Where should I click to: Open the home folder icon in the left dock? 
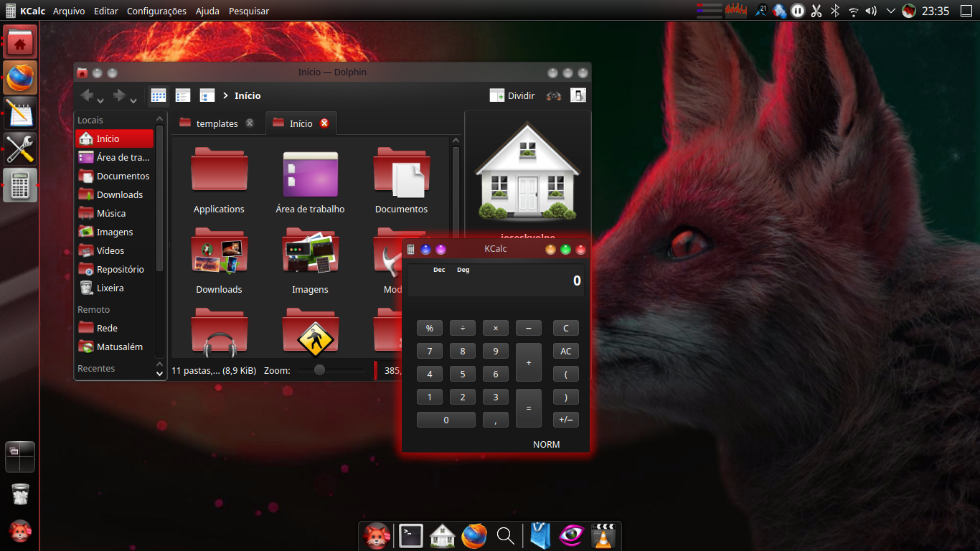(19, 42)
